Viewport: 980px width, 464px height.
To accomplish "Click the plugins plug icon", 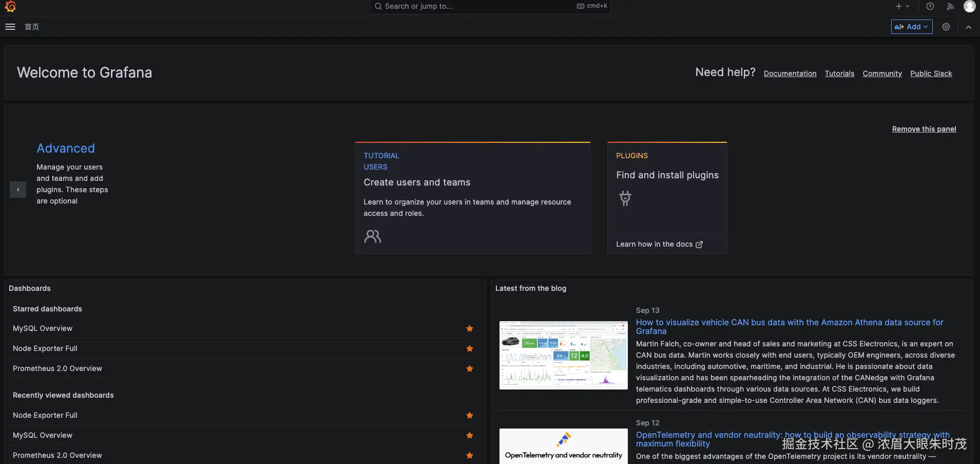I will click(x=625, y=198).
